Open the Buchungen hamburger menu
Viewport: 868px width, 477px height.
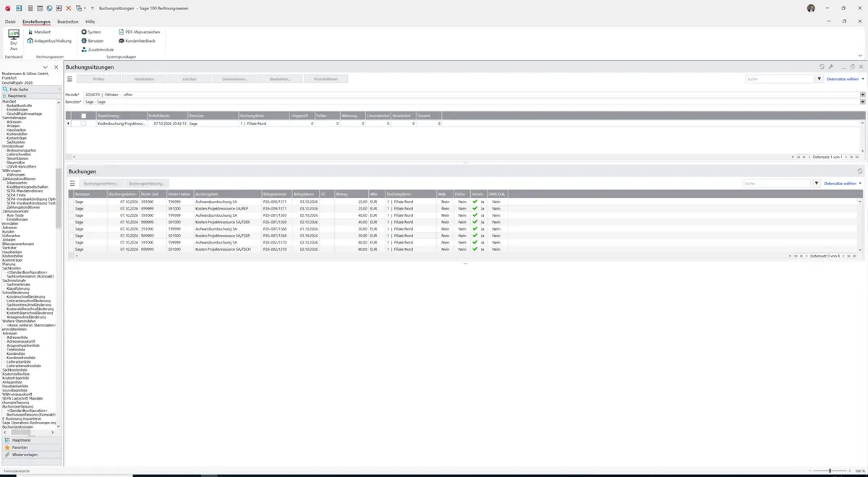tap(72, 184)
